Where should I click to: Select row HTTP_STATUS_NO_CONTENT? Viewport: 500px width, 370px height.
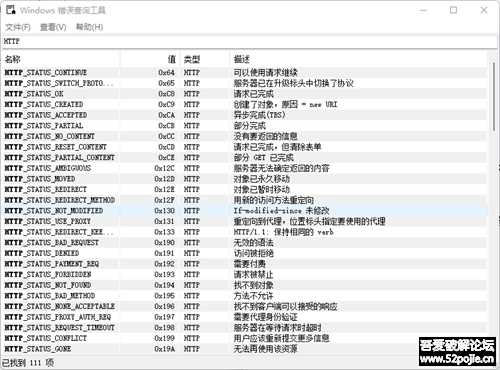[245, 136]
